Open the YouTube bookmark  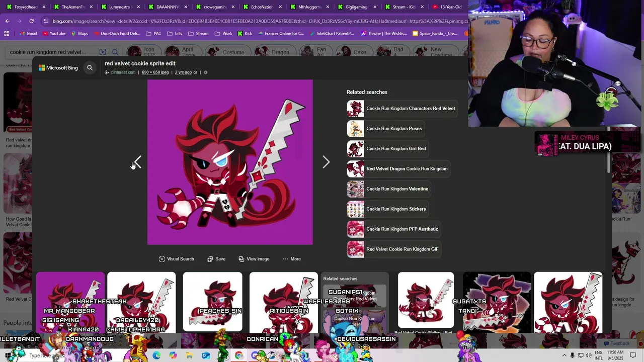tap(54, 34)
